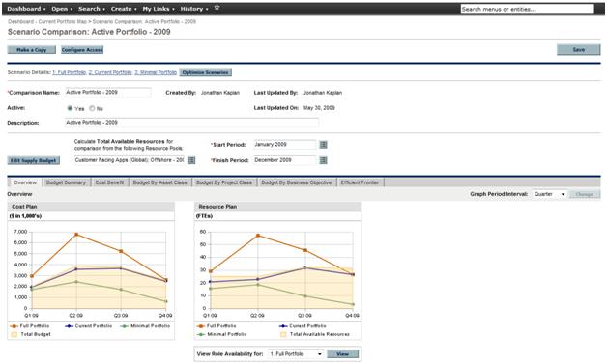Open the 2: Current Portfolio scenario link
The image size is (607, 364).
pos(110,72)
